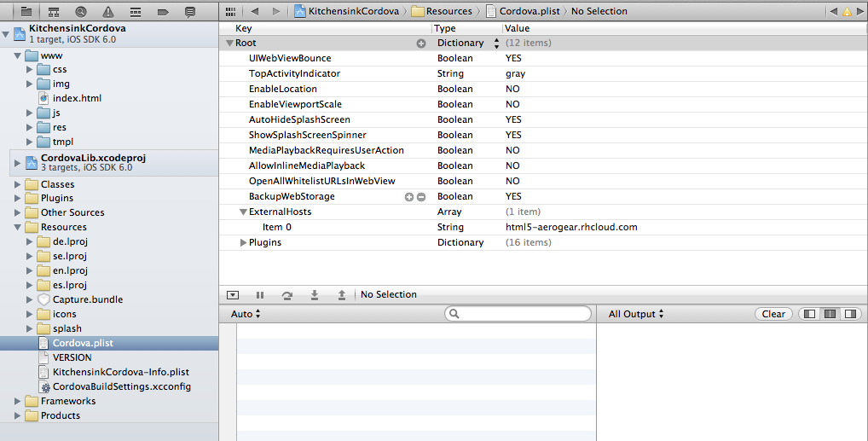Click KitchensinkCordova in the jump bar
868x441 pixels.
tap(347, 11)
